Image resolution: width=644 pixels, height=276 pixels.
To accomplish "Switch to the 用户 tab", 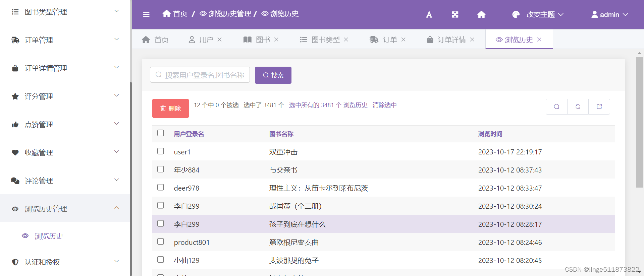I will tap(201, 40).
